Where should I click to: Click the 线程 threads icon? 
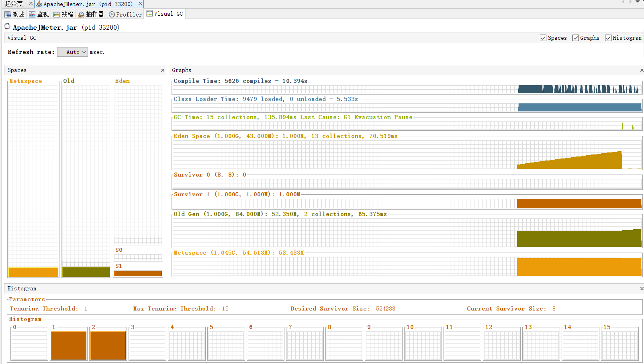[57, 14]
